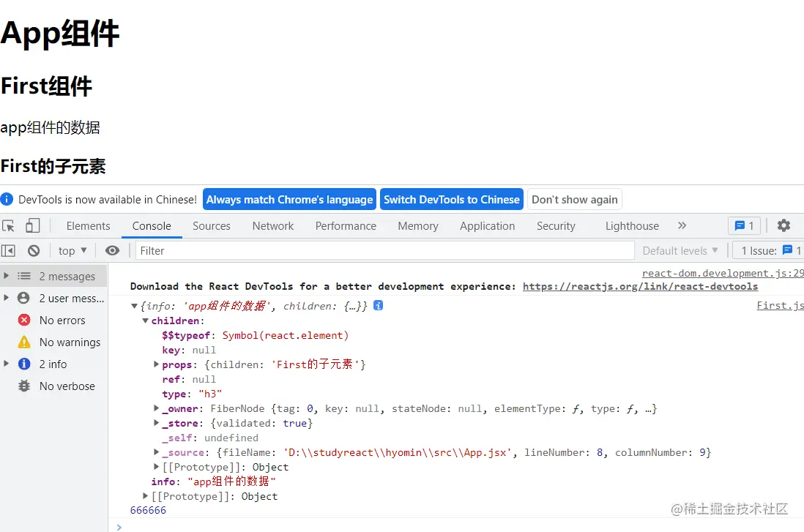Switch to the Performance tab
The image size is (804, 532).
pos(346,226)
